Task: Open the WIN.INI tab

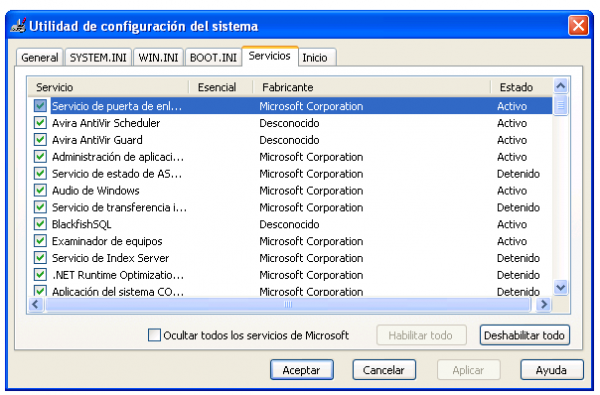Action: (x=158, y=57)
